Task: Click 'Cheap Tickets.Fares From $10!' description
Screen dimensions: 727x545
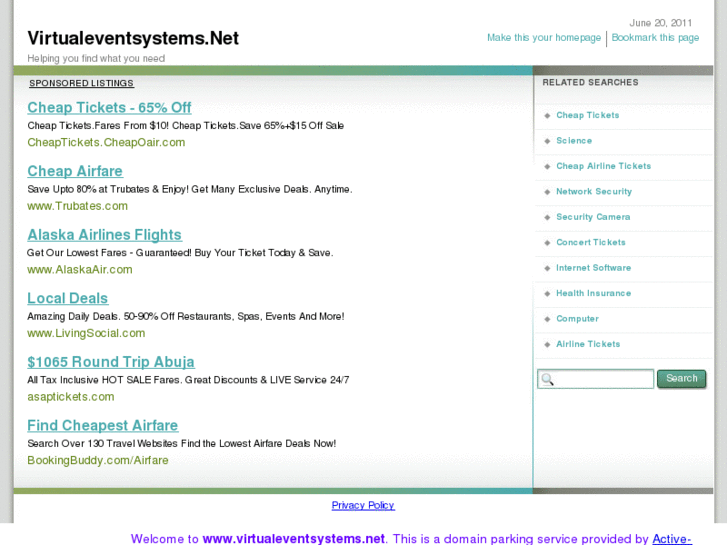Action: (185, 126)
